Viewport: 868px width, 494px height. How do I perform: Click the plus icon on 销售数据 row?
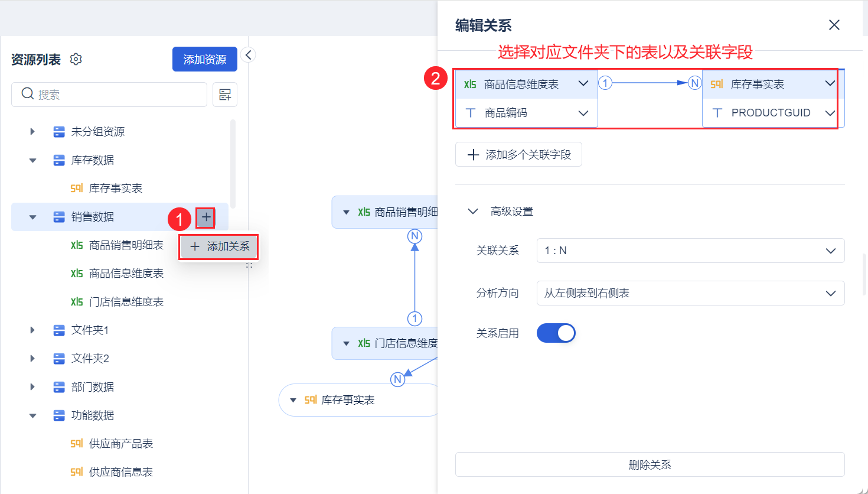(x=205, y=217)
